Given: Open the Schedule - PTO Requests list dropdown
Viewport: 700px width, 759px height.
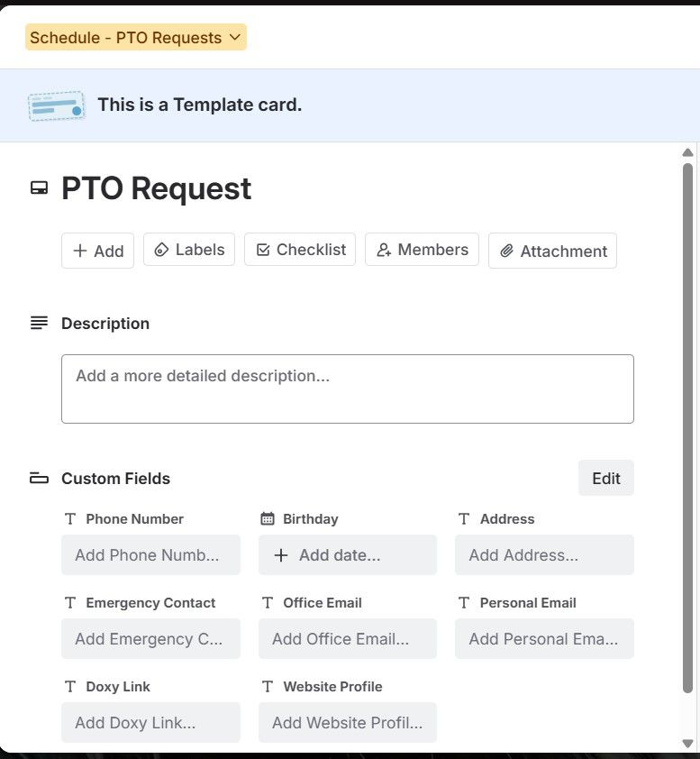Looking at the screenshot, I should tap(135, 37).
